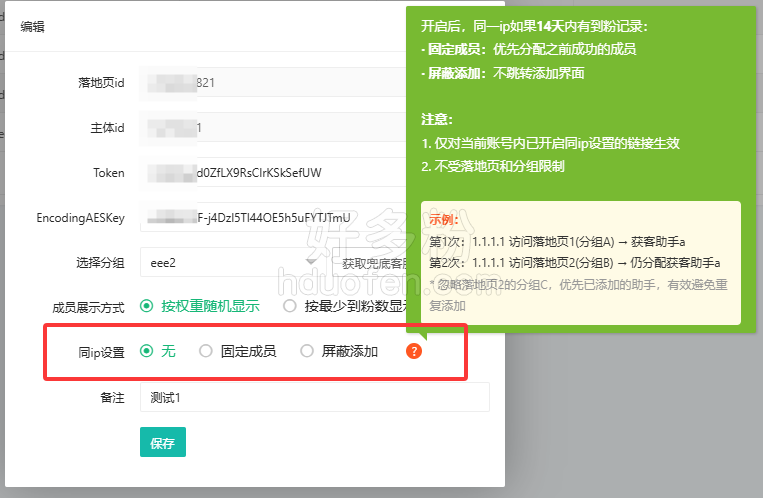Click the 保存 button

pos(162,442)
